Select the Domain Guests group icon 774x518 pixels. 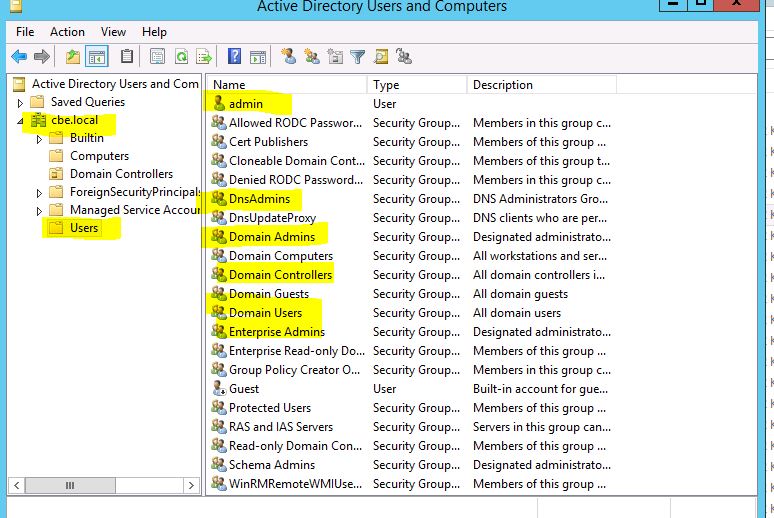coord(219,293)
